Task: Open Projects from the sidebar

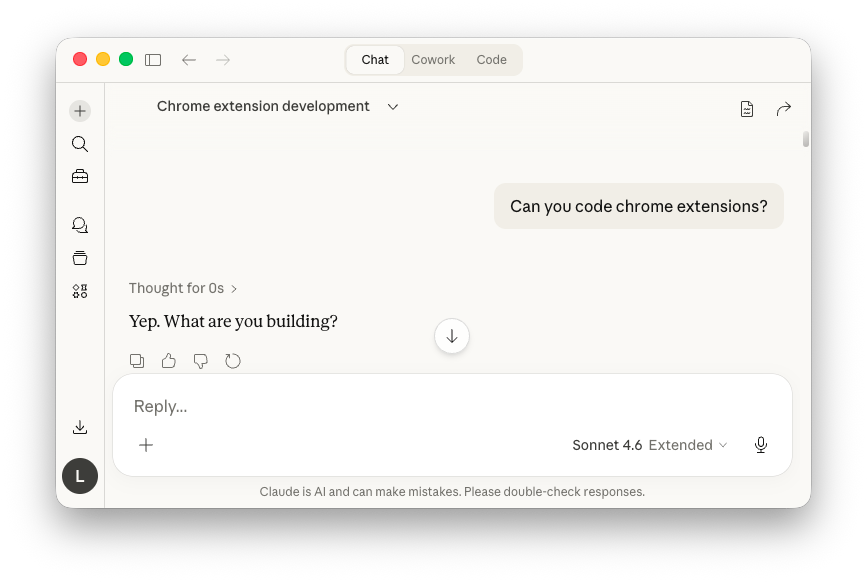Action: coord(80,176)
